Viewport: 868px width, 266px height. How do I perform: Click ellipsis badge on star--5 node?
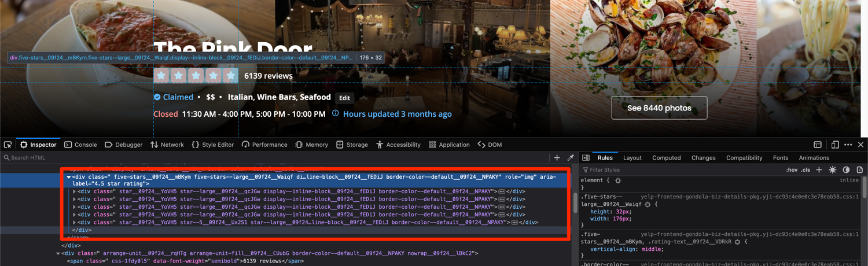514,222
